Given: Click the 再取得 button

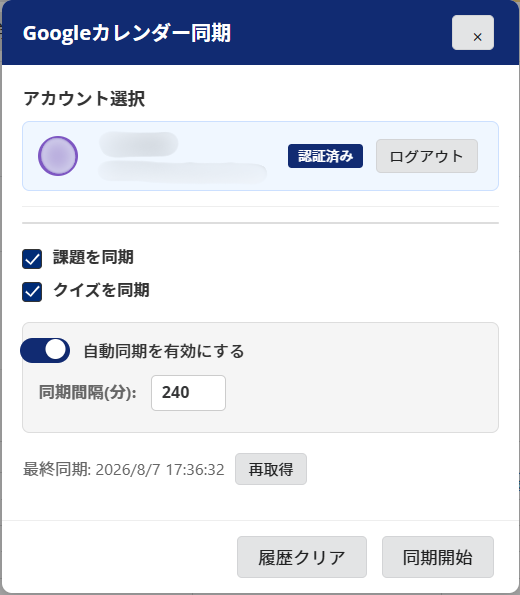Looking at the screenshot, I should pos(271,469).
